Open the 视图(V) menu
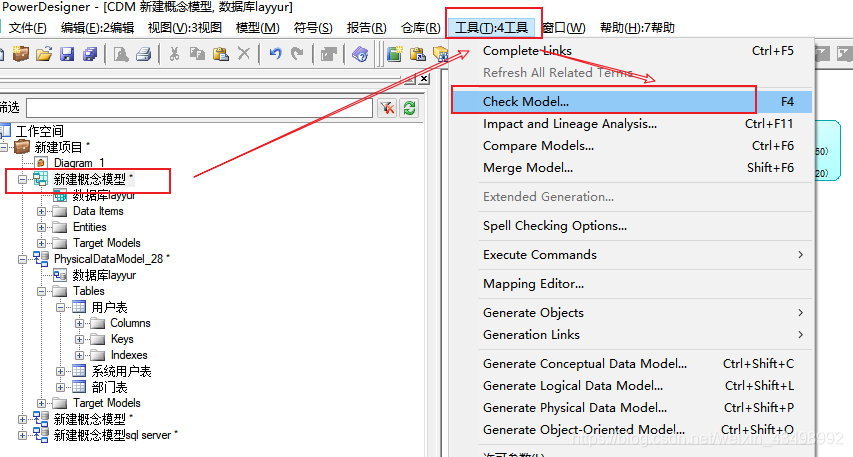The width and height of the screenshot is (853, 457). click(184, 27)
